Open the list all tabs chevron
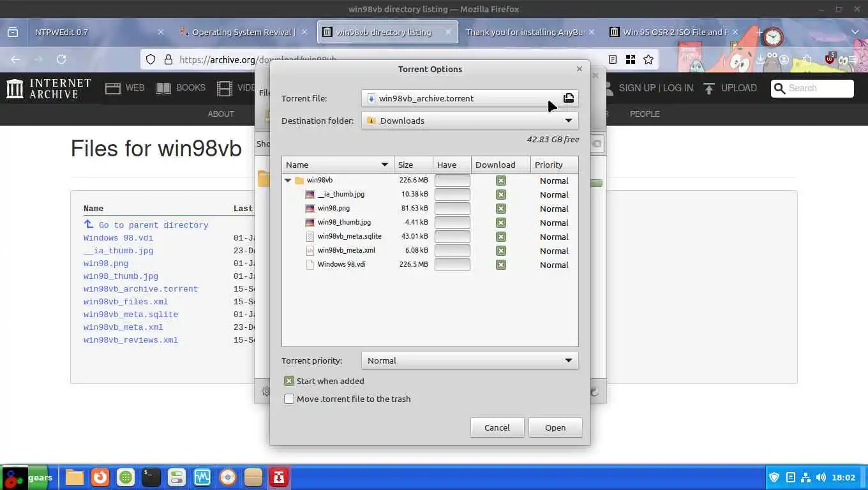The height and width of the screenshot is (490, 868). 855,32
